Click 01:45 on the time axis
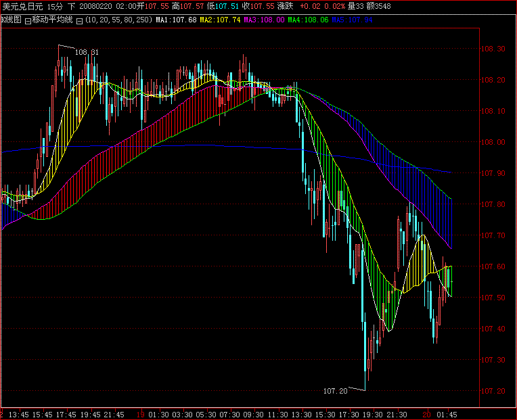 [447, 415]
